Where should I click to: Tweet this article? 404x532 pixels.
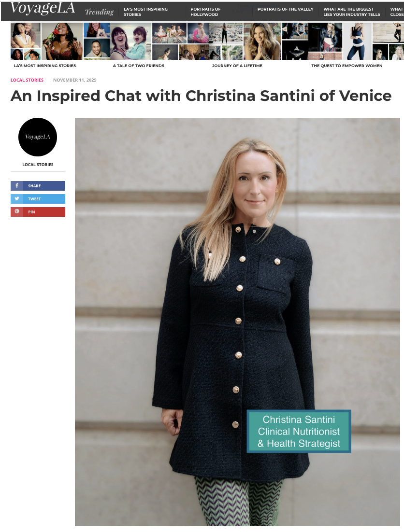point(38,199)
